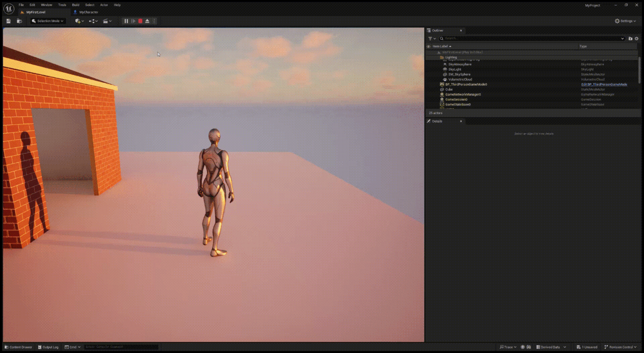The width and height of the screenshot is (644, 353).
Task: Open the Actor menu
Action: click(104, 5)
